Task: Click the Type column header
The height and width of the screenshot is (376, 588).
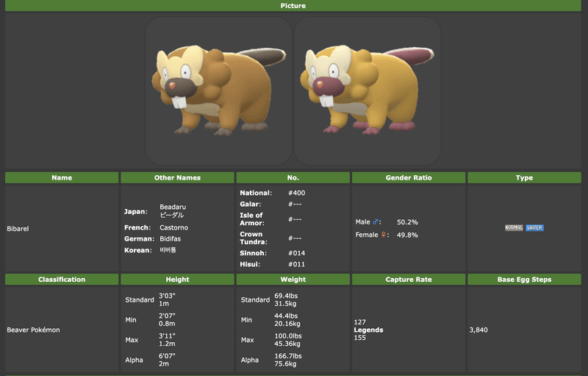Action: [x=524, y=177]
